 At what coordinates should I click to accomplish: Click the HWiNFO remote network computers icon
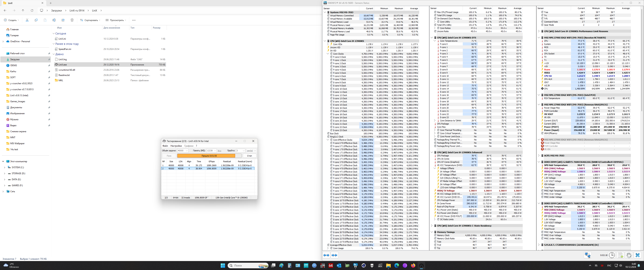587,255
